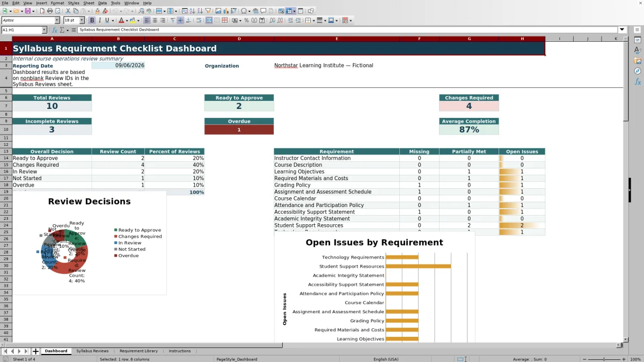Open Find and Replace icon
This screenshot has height=362, width=644.
click(141, 11)
